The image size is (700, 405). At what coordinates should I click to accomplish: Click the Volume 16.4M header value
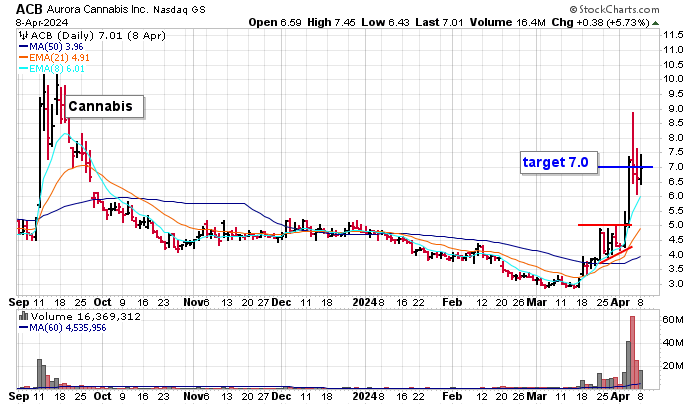pos(508,22)
